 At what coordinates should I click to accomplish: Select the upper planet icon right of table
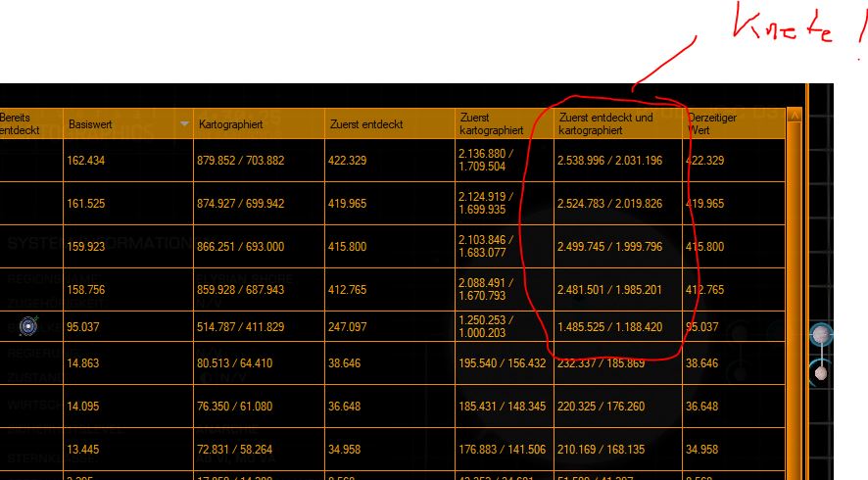pos(821,336)
